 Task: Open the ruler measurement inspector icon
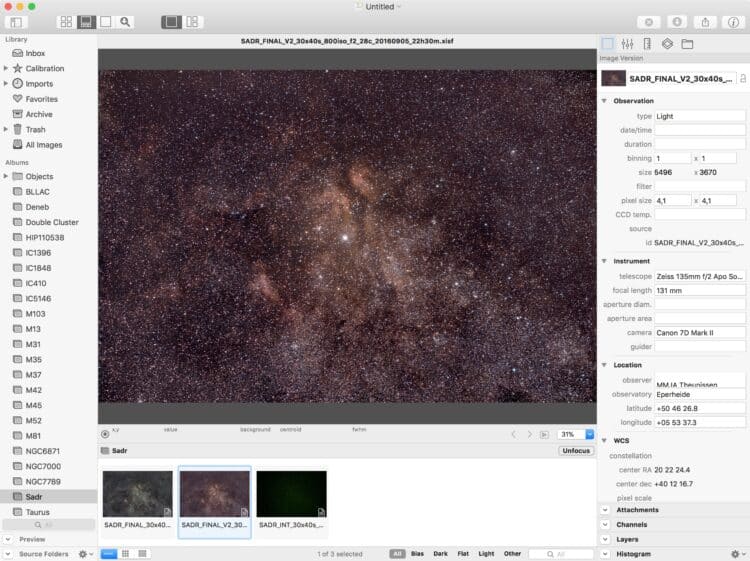[x=647, y=44]
